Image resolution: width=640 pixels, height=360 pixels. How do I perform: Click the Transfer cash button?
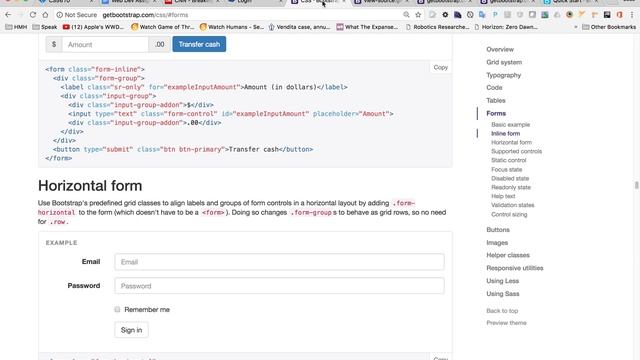coord(199,44)
